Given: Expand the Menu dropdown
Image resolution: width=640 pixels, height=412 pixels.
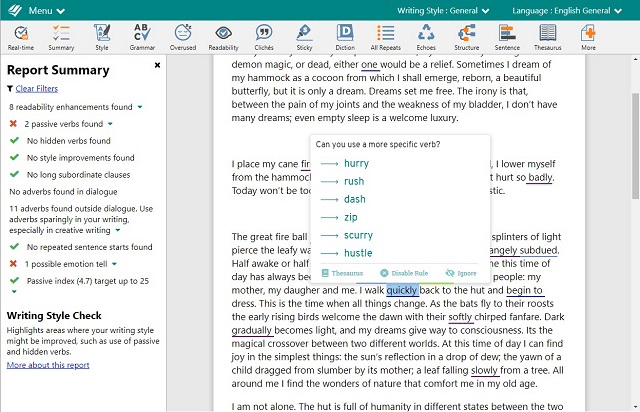Looking at the screenshot, I should coord(45,10).
